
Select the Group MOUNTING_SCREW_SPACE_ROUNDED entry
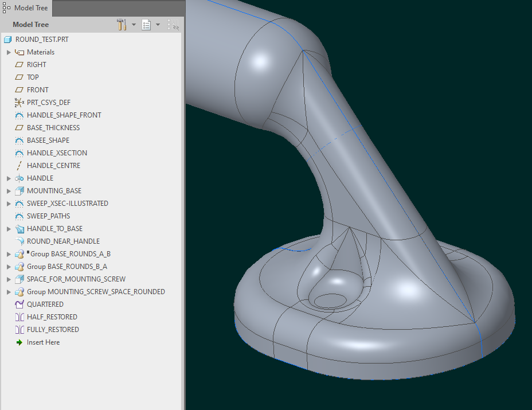coord(96,291)
